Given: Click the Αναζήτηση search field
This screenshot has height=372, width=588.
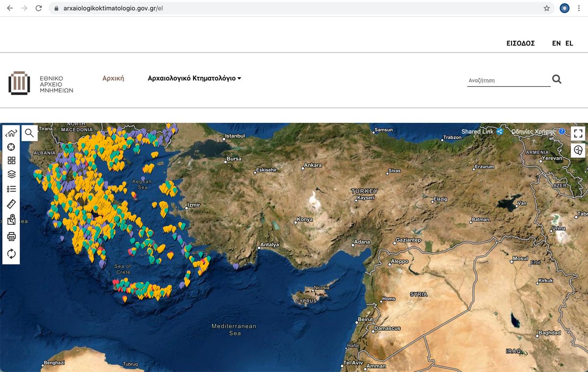Looking at the screenshot, I should pyautogui.click(x=508, y=80).
